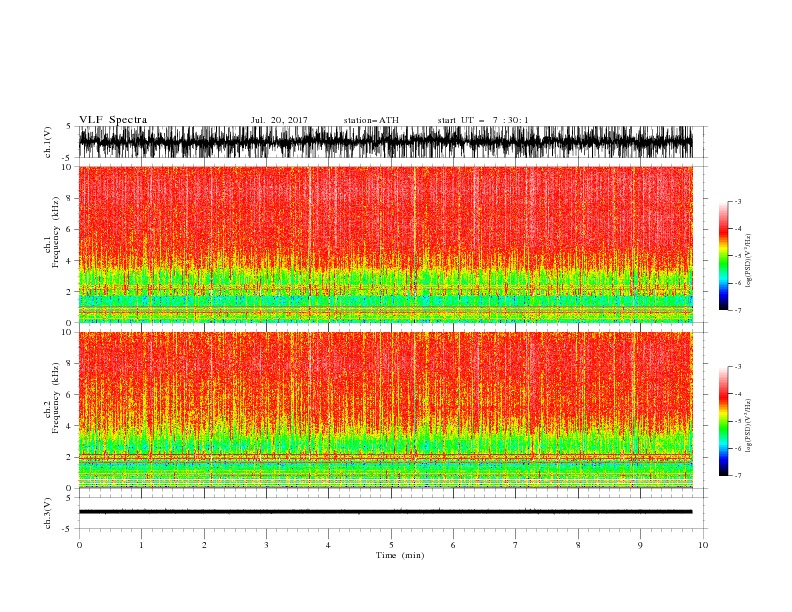This screenshot has width=792, height=612.
Task: Click the time axis tick label "1"
Action: (141, 545)
